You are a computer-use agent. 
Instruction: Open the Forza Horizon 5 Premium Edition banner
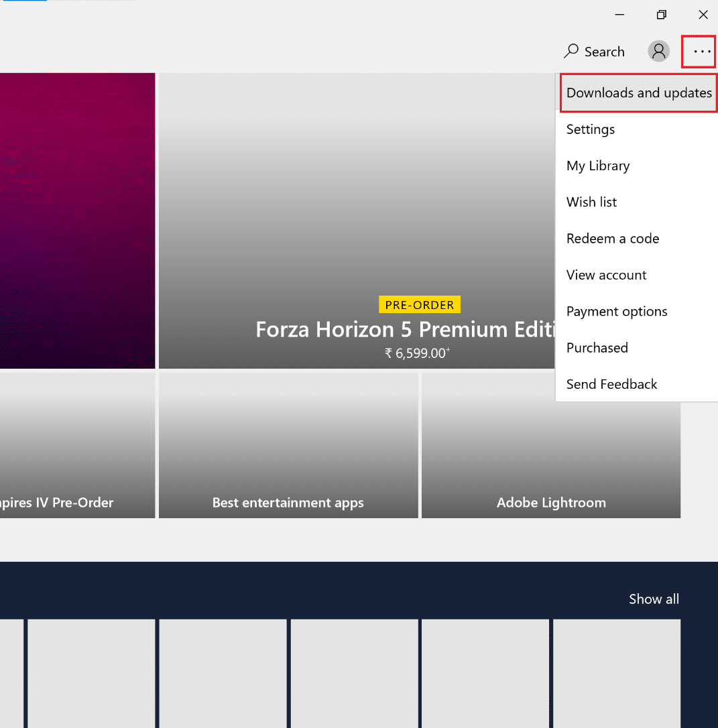pyautogui.click(x=355, y=221)
